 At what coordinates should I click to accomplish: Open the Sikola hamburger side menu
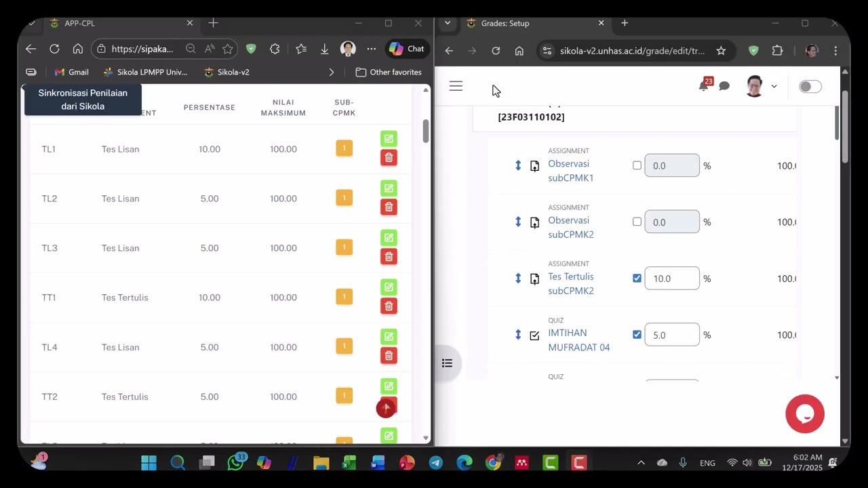(x=456, y=86)
